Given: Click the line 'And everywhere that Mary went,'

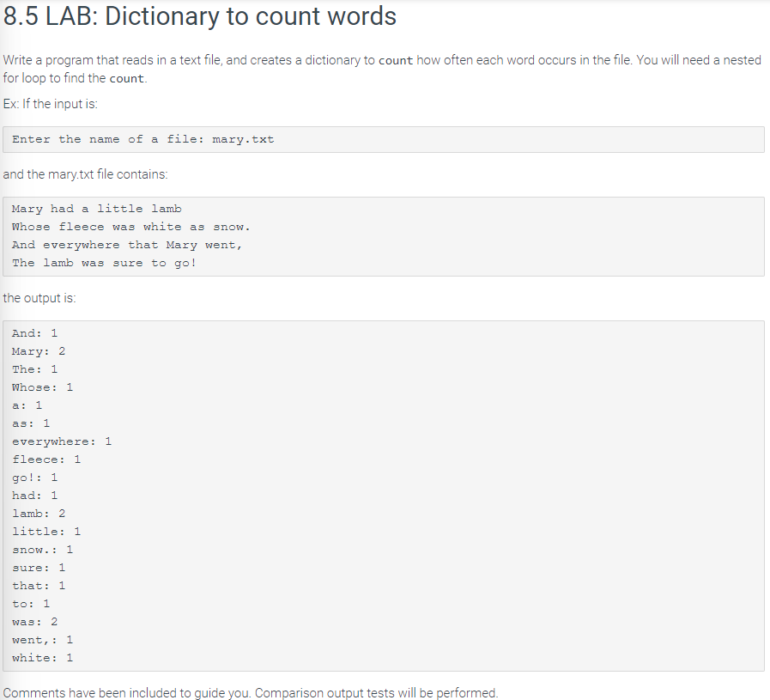Looking at the screenshot, I should [127, 245].
